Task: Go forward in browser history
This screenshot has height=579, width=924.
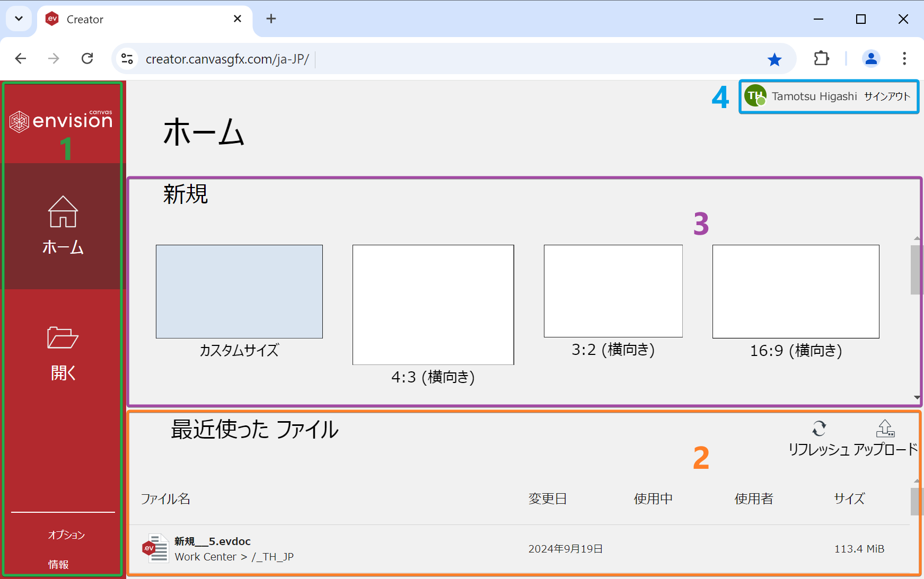Action: pyautogui.click(x=54, y=58)
